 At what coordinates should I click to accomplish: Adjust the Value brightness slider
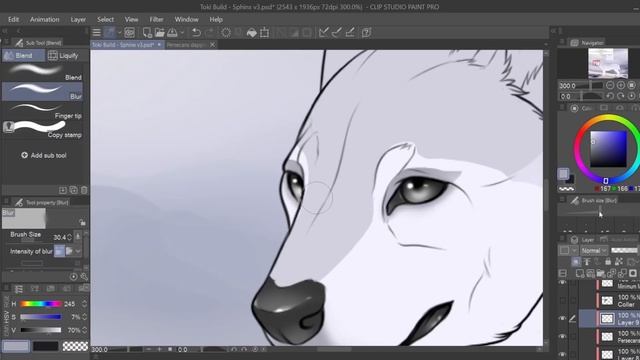pos(41,330)
